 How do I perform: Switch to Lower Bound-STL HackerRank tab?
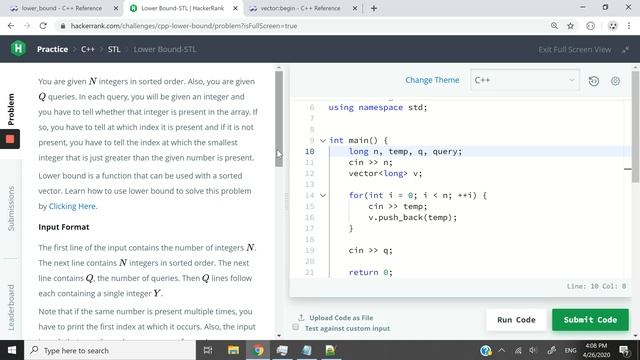tap(182, 8)
